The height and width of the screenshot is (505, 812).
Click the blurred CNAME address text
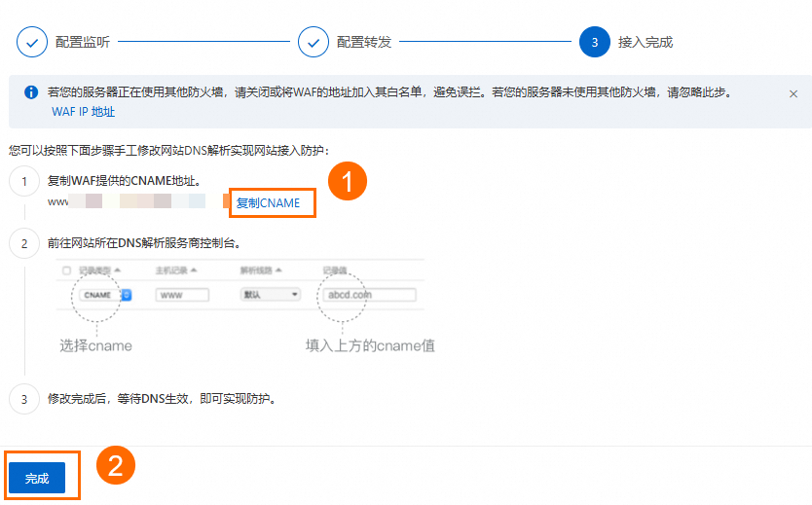pos(127,201)
